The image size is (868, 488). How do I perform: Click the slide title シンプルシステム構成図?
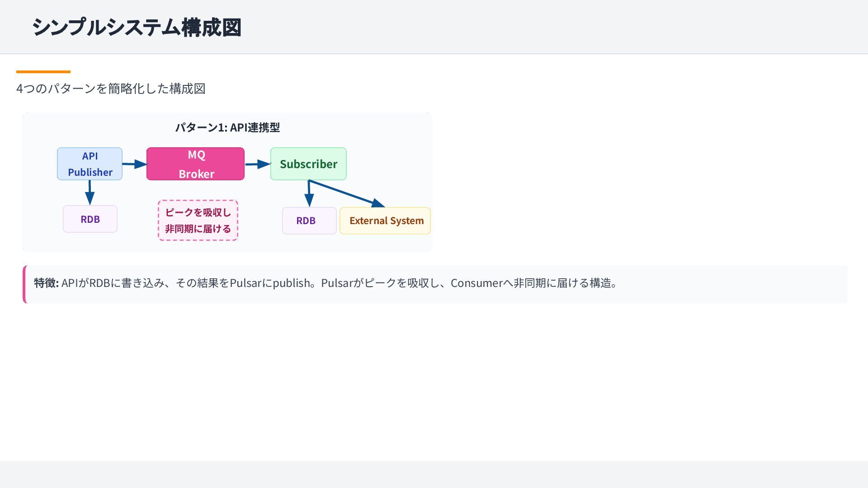137,27
